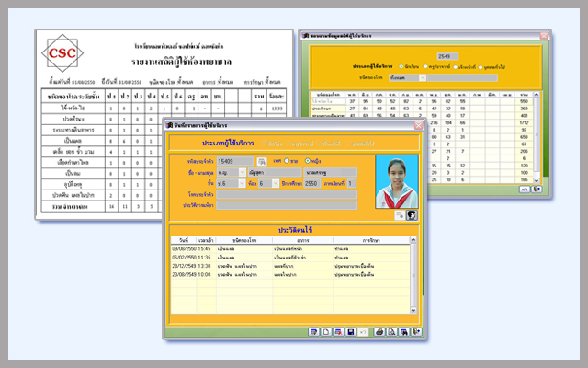Open the grade level dropdown showing ป.6
The image size is (588, 368).
[242, 183]
